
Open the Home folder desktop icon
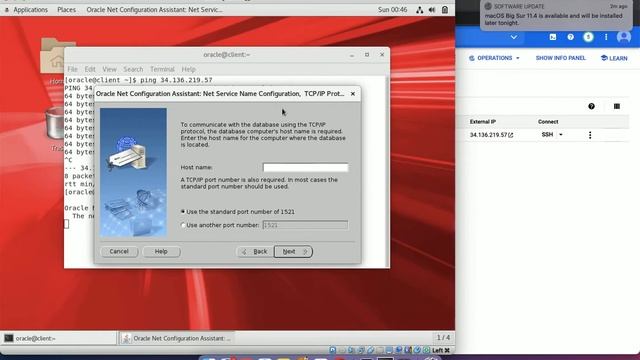(x=57, y=56)
